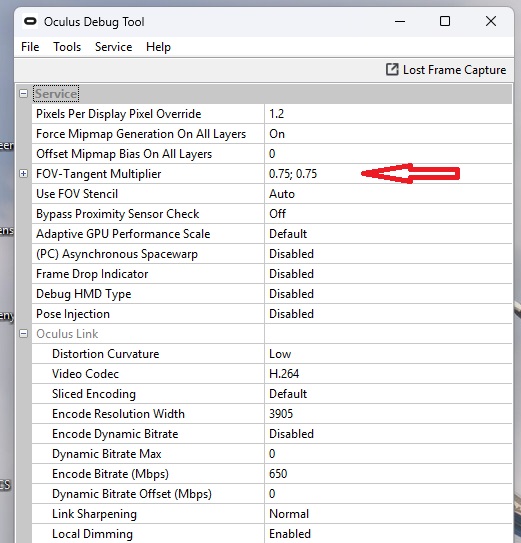Collapse the Service section

(x=24, y=94)
